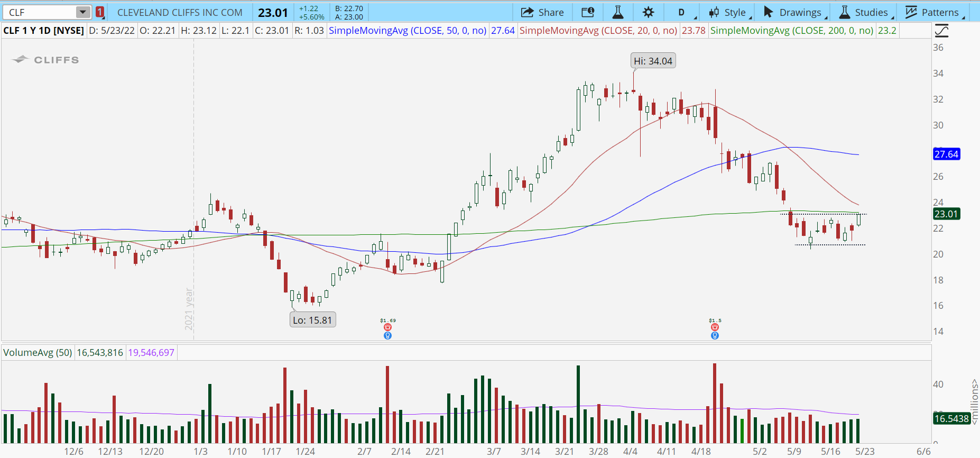Click the B: 22.70 A: 23.00 bid/ask quote
This screenshot has height=458, width=980.
[349, 13]
